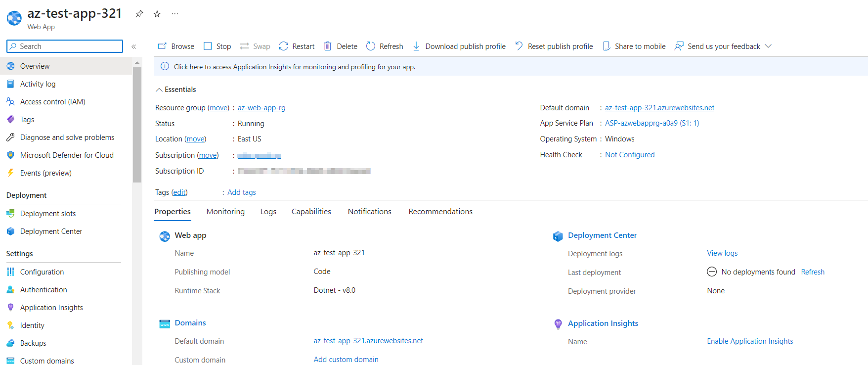Screen dimensions: 868x365
Task: Open Application Insights heading link
Action: click(603, 323)
